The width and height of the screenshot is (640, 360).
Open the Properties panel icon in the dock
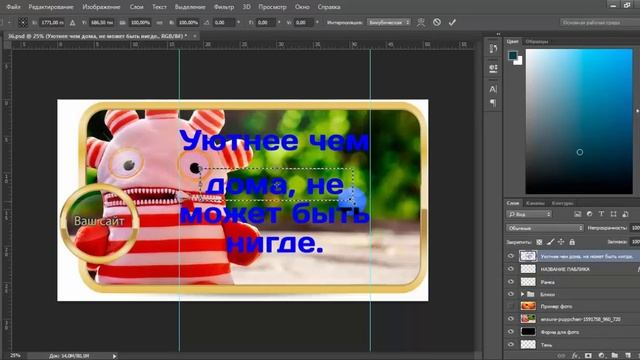click(493, 68)
